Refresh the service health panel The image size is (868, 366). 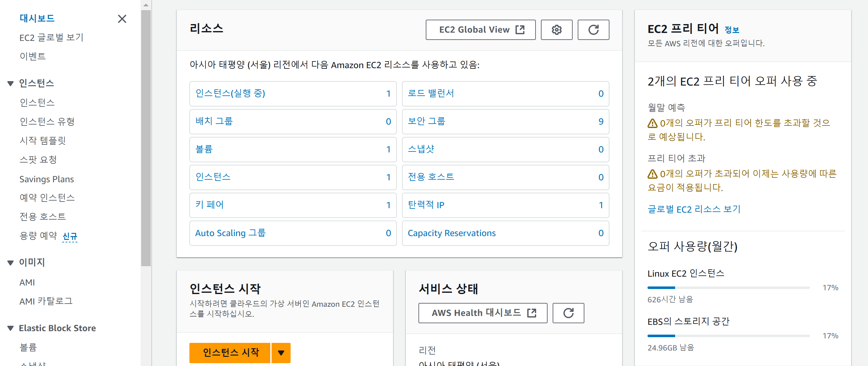[x=568, y=313]
